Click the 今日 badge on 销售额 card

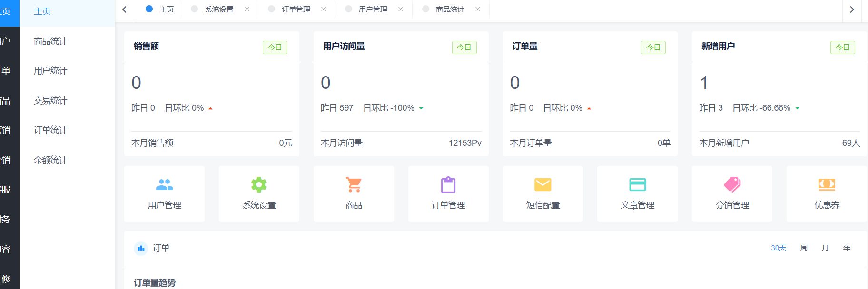pos(275,48)
